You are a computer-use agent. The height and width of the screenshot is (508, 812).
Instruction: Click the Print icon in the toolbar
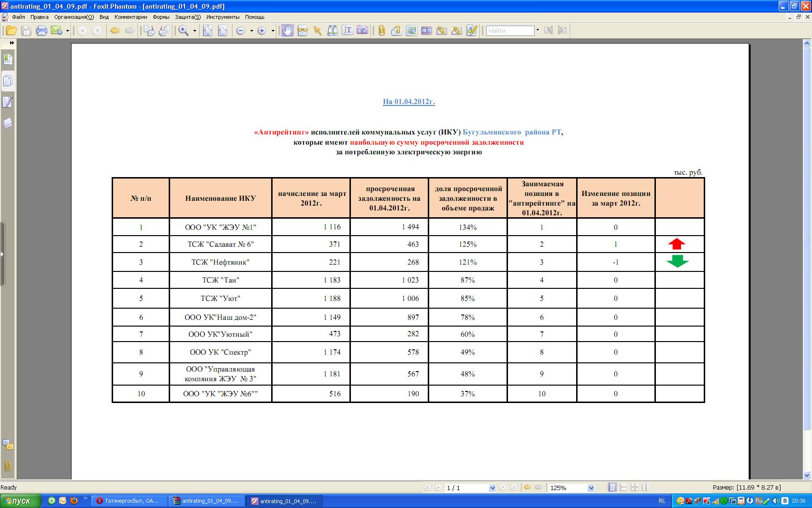click(42, 31)
